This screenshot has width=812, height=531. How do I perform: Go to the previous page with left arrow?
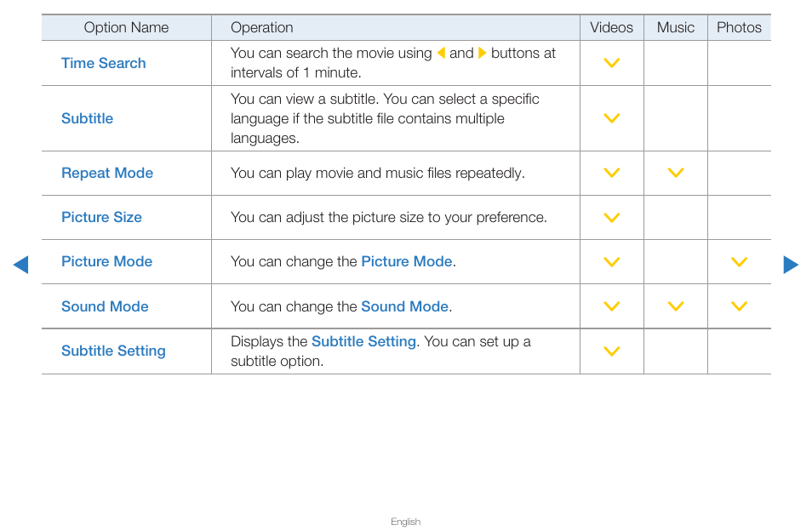pos(20,265)
